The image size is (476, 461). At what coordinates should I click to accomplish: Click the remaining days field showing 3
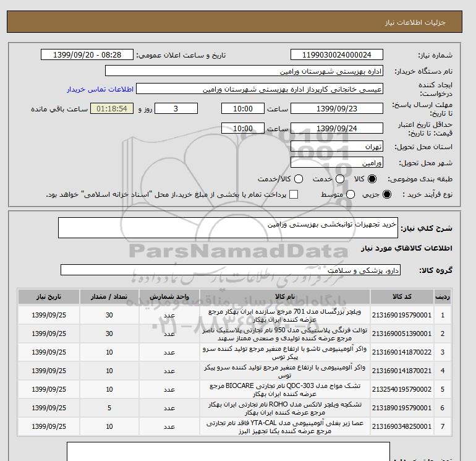[x=176, y=108]
